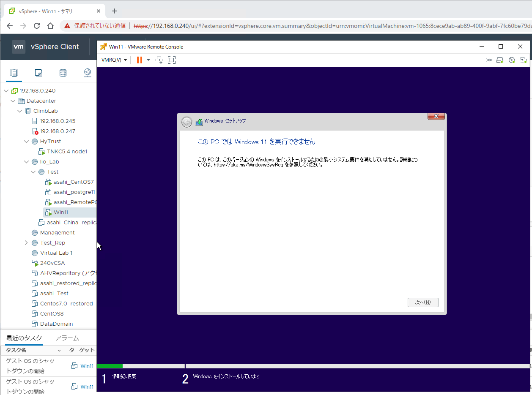Image resolution: width=532 pixels, height=395 pixels.
Task: Go to the browser home page
Action: [50, 26]
